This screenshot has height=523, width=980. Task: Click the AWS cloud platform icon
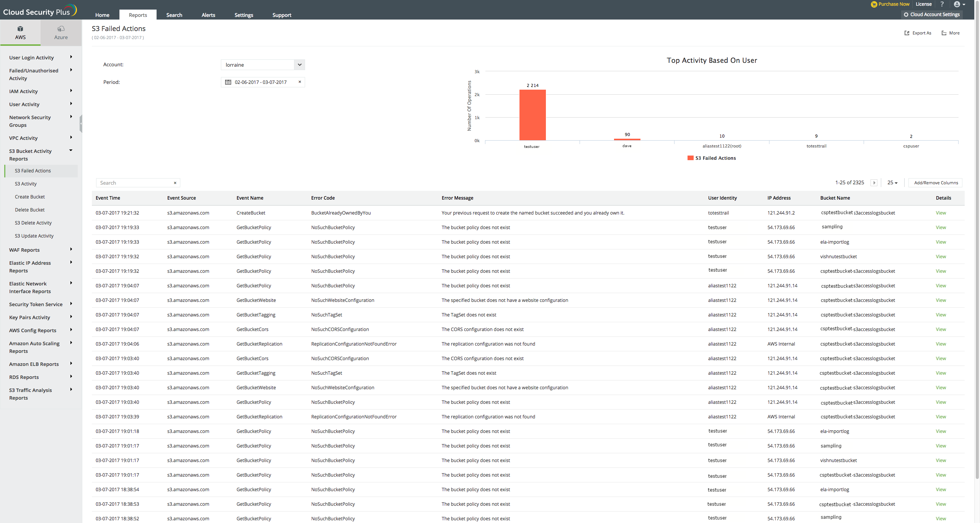[20, 29]
